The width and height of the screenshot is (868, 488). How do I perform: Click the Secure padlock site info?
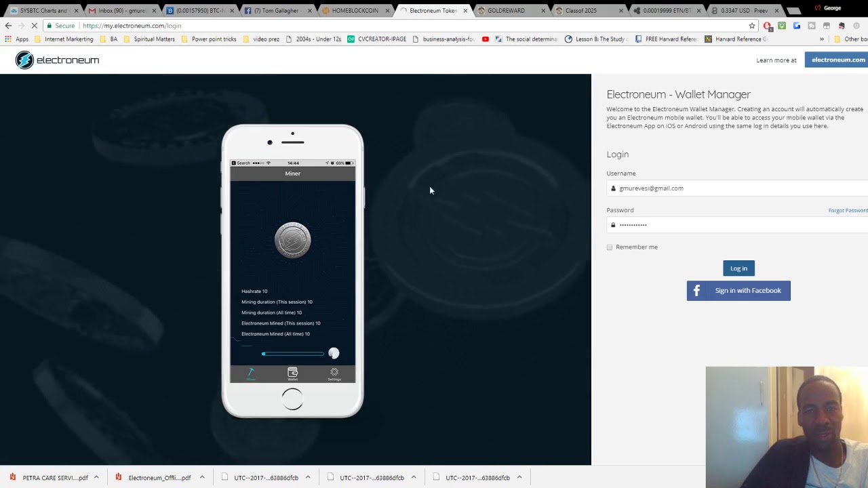[60, 26]
